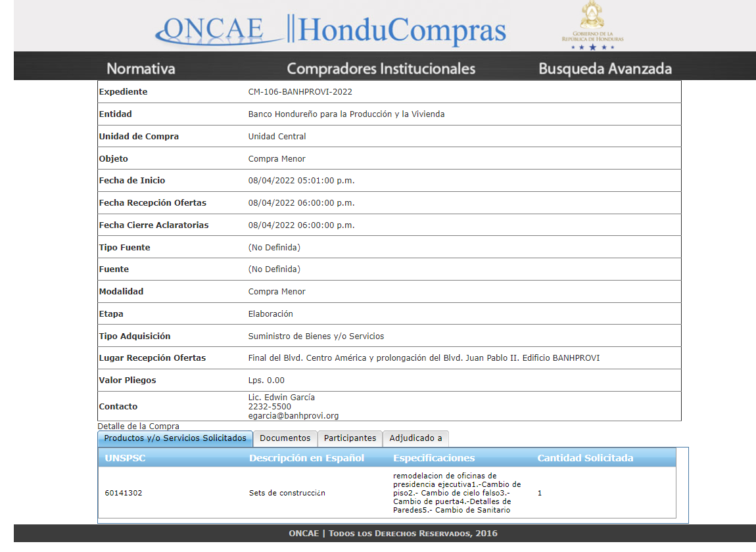Screen dimensions: 756x552
Task: Open the Normativa menu
Action: tap(141, 68)
